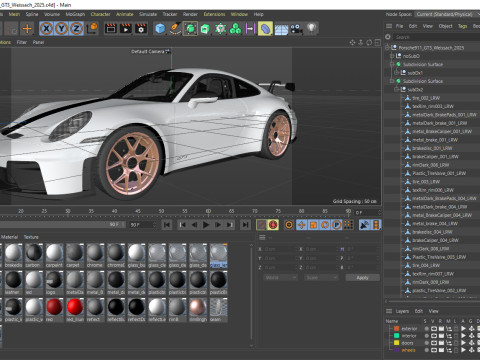
Task: Collapse first Subdivision Surface object
Action: coord(392,64)
